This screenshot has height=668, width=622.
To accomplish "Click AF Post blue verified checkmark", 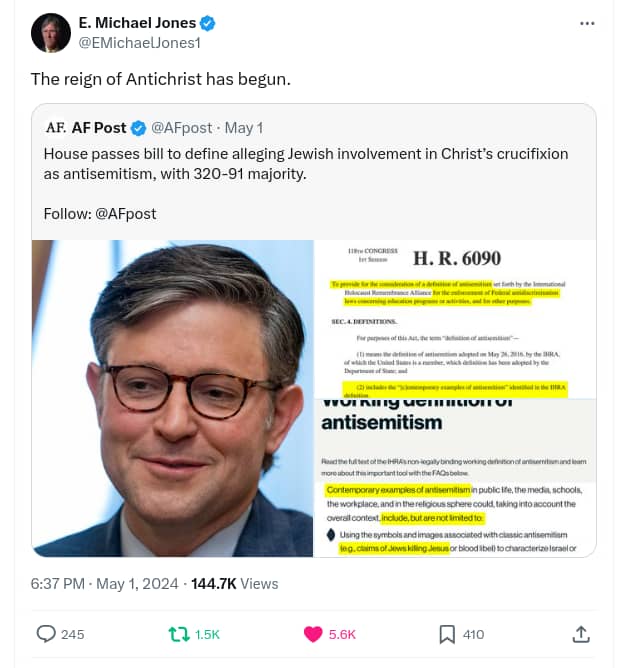I will point(138,128).
